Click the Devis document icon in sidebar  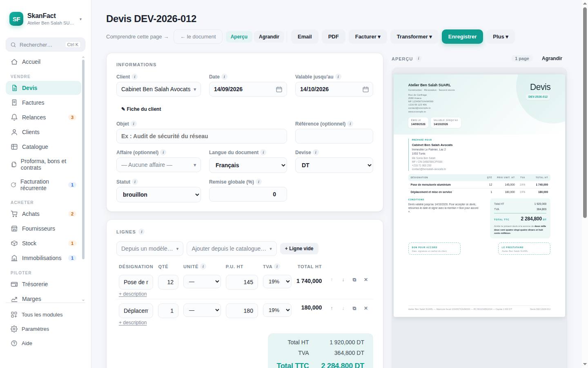15,88
